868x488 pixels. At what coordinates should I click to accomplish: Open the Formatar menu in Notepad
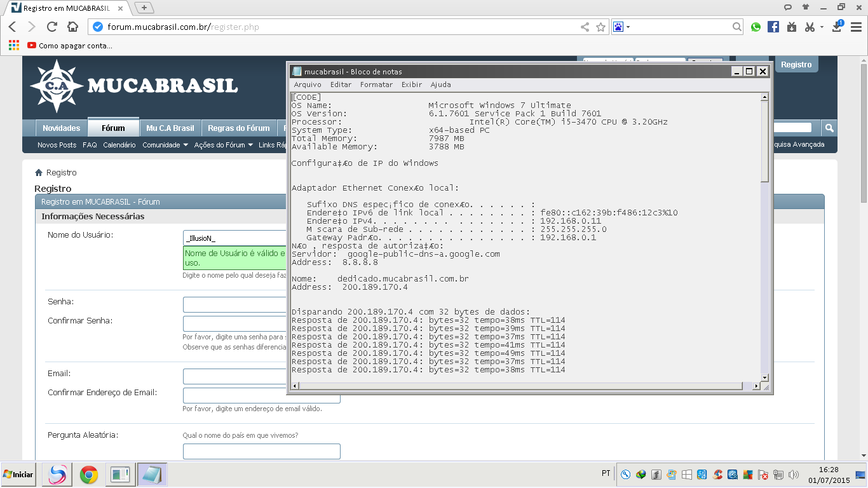point(376,85)
